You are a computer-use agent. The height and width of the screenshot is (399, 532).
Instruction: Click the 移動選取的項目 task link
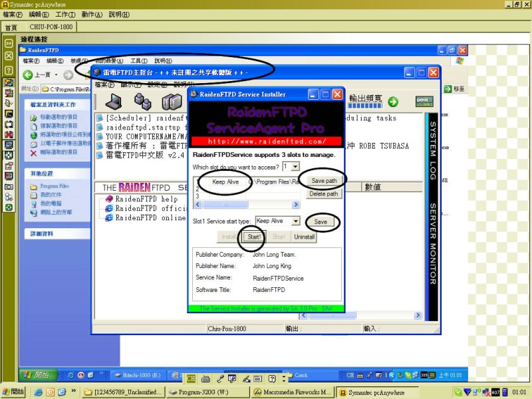coord(59,117)
